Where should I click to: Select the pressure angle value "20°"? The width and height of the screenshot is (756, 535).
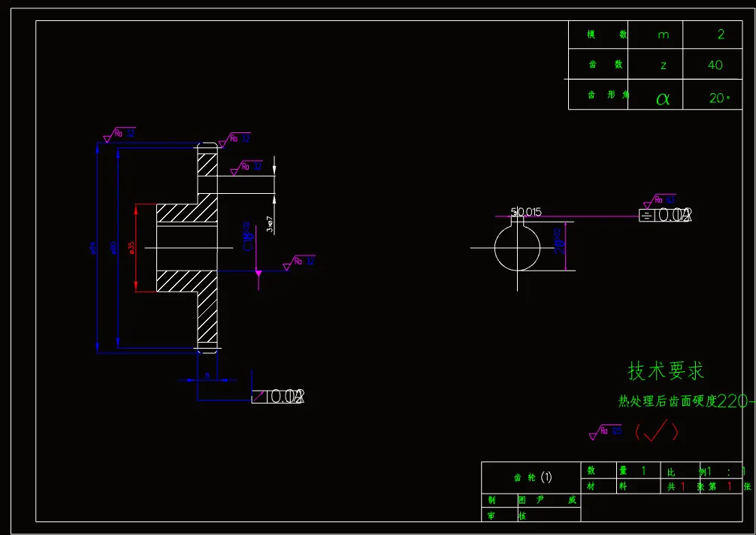click(x=719, y=98)
